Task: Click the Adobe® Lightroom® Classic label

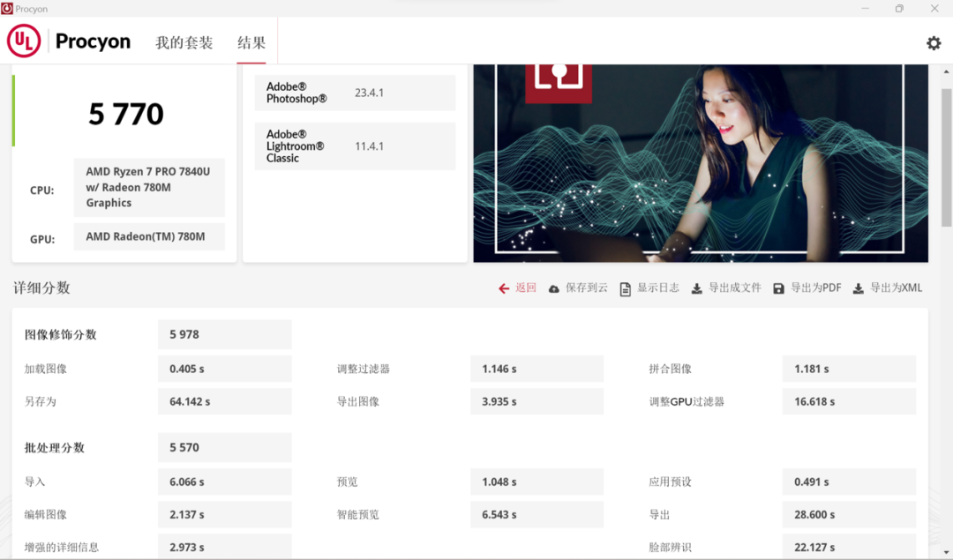Action: point(295,146)
